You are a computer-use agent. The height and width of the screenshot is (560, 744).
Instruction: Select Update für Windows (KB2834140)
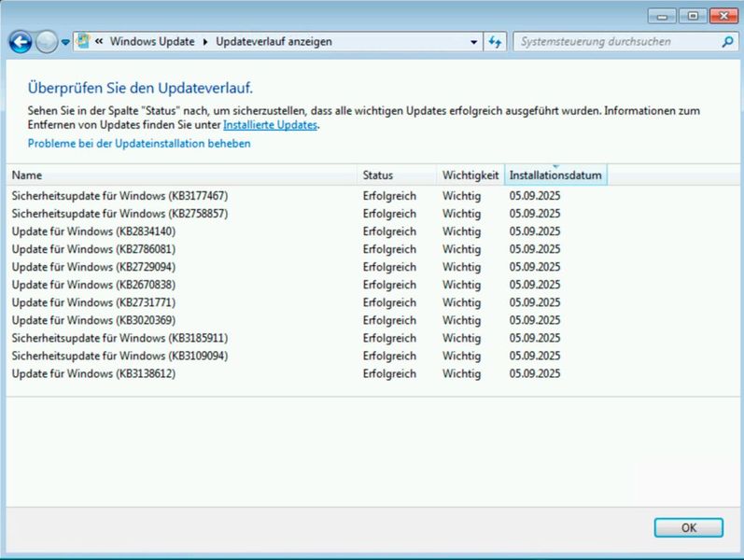tap(93, 231)
